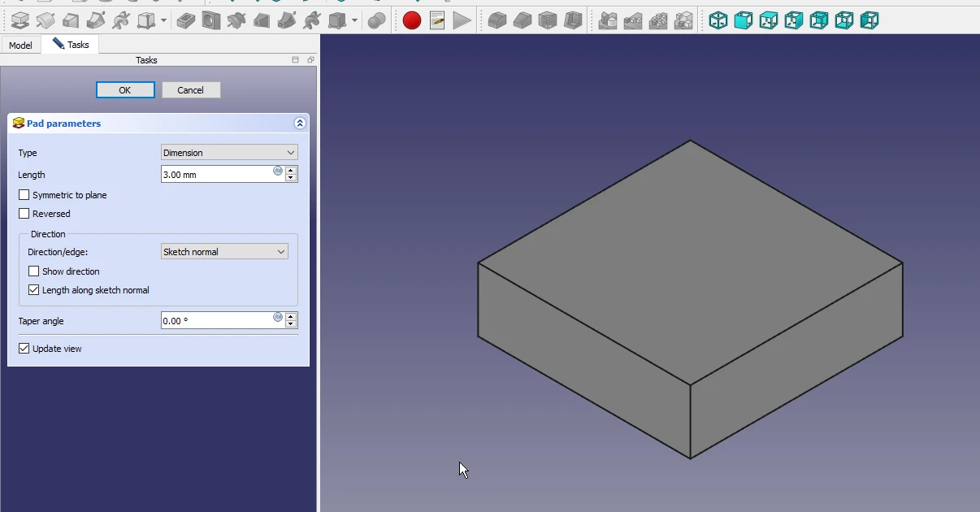Select the Pocket tool icon

pyautogui.click(x=186, y=20)
